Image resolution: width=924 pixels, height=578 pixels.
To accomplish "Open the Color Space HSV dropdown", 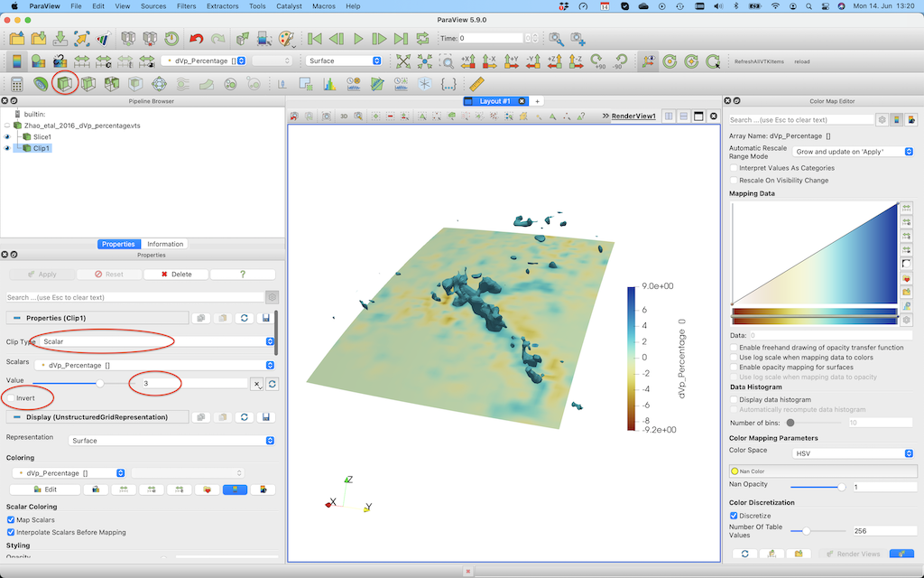I will [853, 453].
